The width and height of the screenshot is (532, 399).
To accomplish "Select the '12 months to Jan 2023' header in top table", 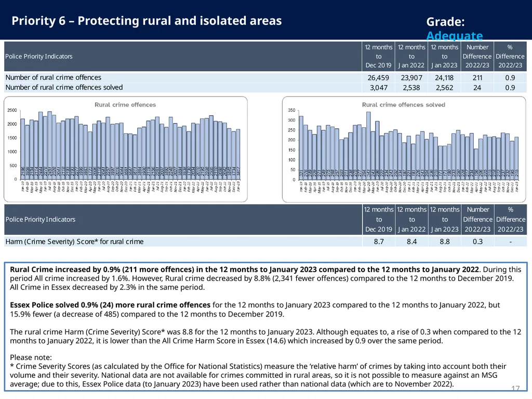I will tap(444, 56).
